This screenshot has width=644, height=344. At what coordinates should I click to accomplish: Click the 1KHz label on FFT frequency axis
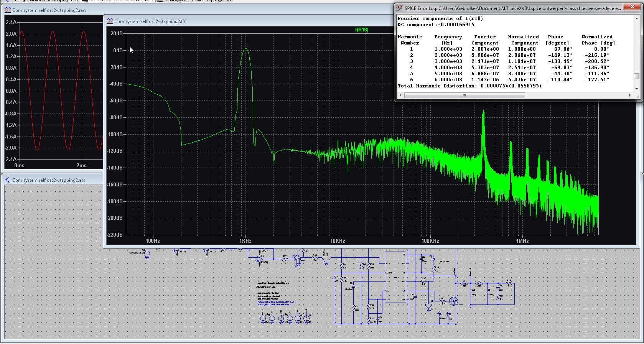tap(245, 241)
